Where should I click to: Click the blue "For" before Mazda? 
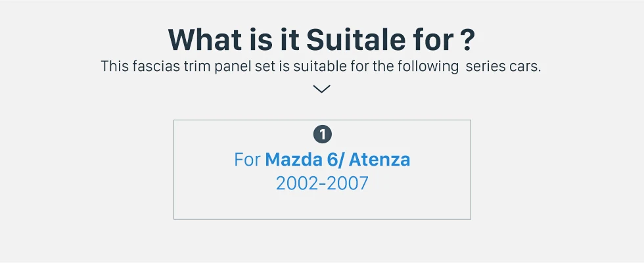point(247,160)
